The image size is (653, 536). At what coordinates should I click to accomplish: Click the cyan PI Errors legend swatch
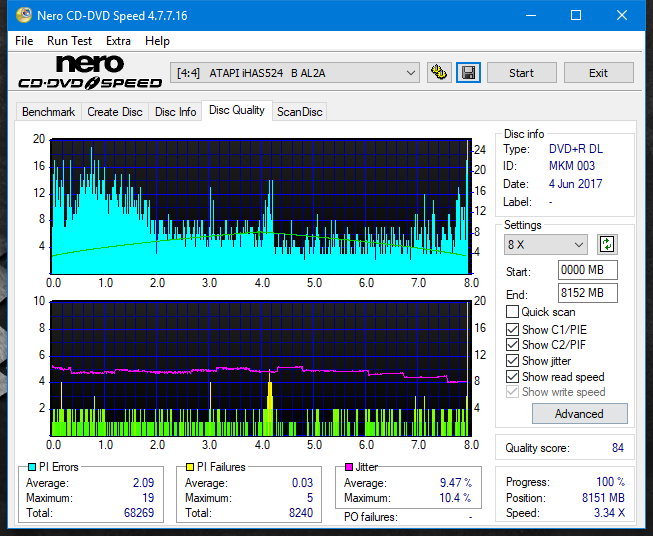pos(31,467)
